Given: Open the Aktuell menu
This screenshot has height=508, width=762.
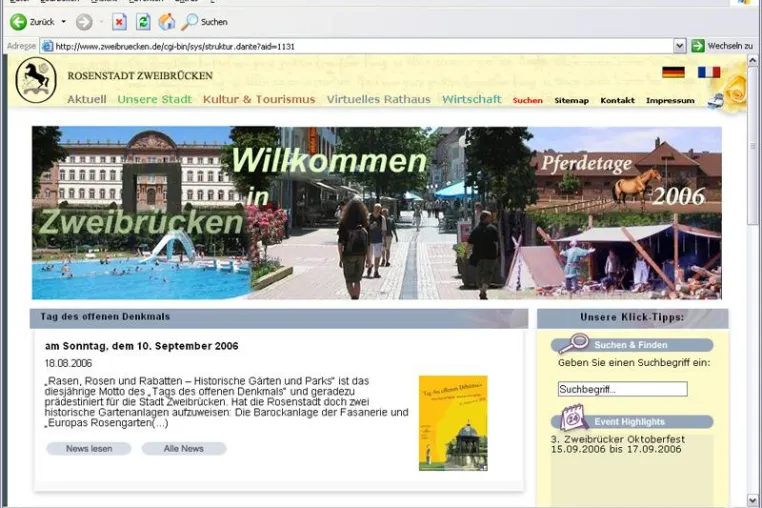Looking at the screenshot, I should pos(87,99).
